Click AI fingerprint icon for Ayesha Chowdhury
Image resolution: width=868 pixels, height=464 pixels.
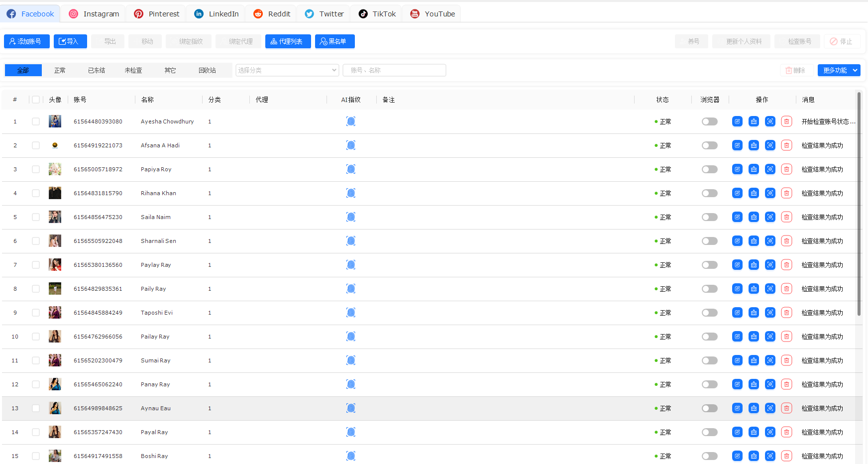coord(351,121)
